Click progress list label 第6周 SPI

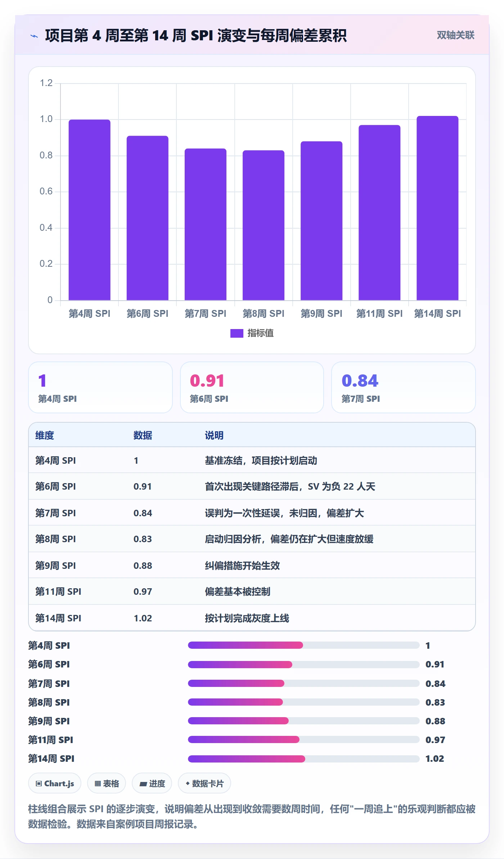point(49,664)
